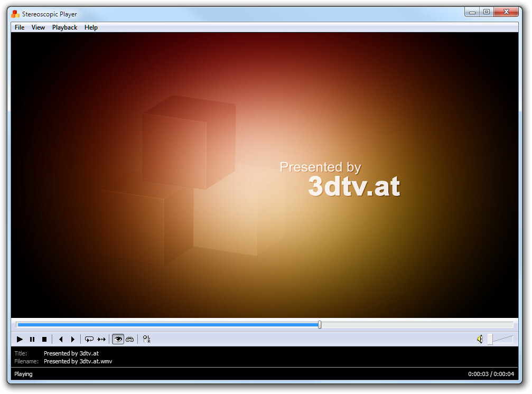The height and width of the screenshot is (394, 532).
Task: Click the seek bar position handle
Action: 320,325
